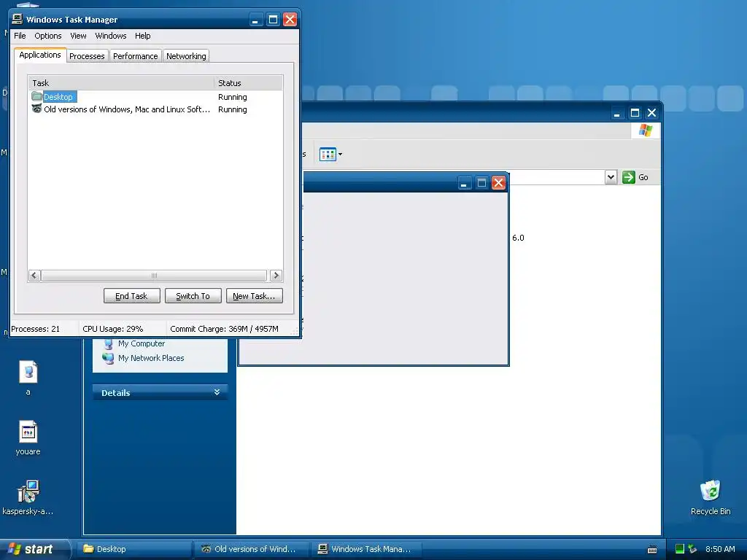Click the 8:50 AM system clock
The image size is (747, 560).
pos(720,549)
